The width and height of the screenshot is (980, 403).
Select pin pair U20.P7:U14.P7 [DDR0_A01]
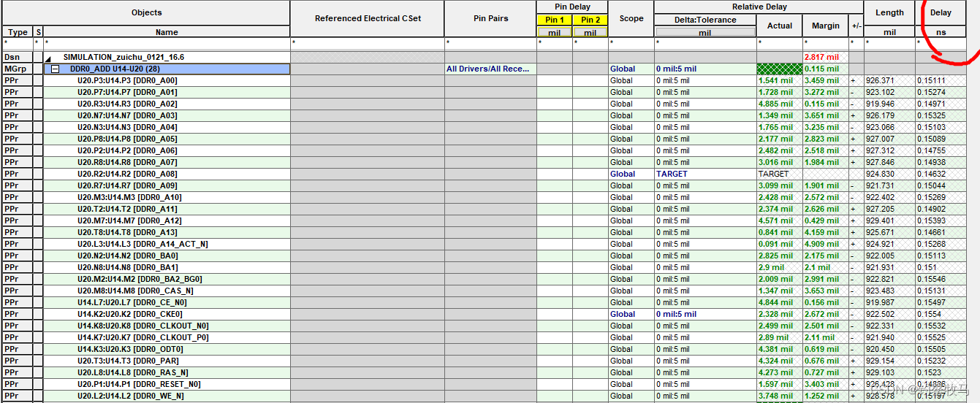[127, 92]
